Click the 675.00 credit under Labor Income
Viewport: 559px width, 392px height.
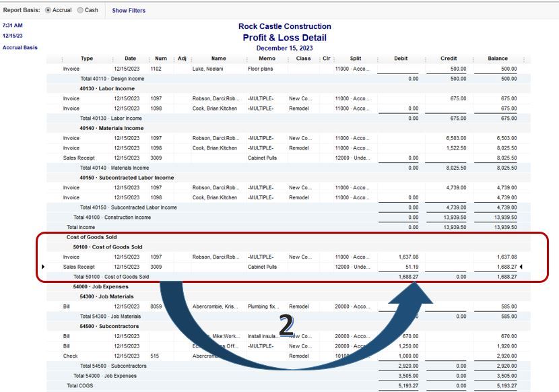coord(458,98)
